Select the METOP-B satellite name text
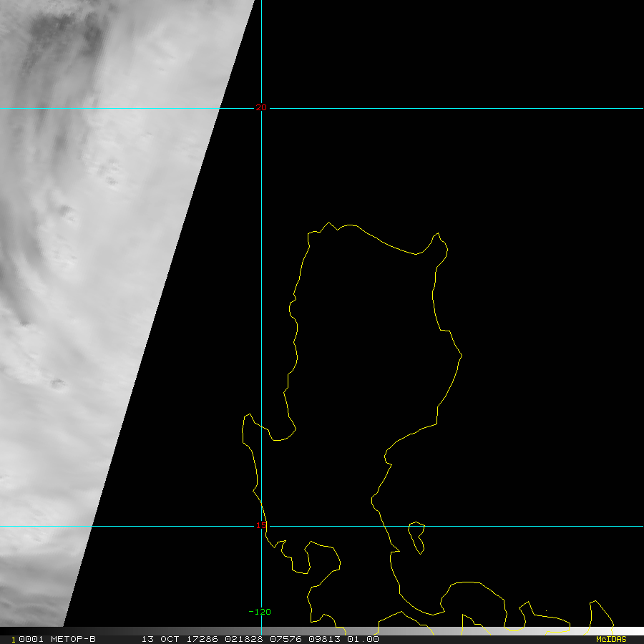The image size is (644, 644). tap(73, 639)
